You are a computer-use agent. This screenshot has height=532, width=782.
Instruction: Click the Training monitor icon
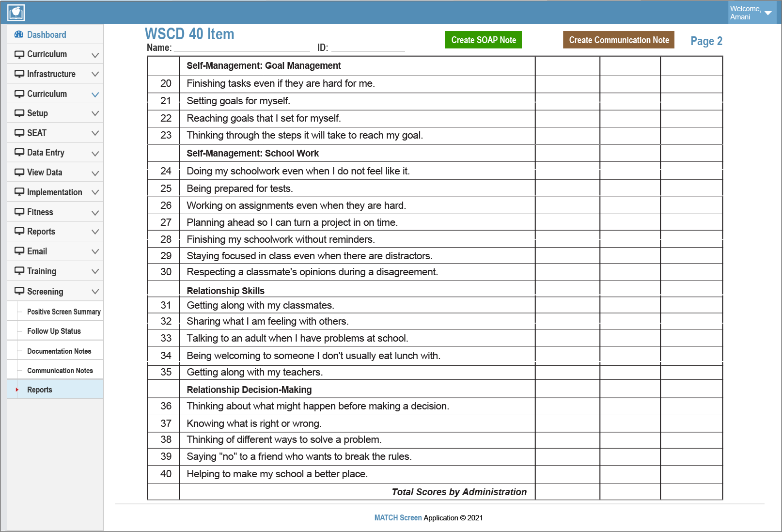tap(19, 271)
